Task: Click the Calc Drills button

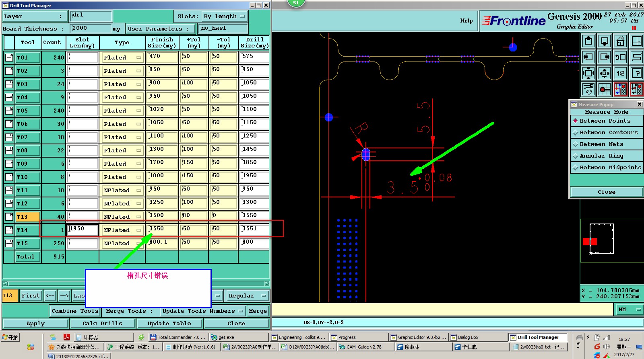Action: [102, 324]
